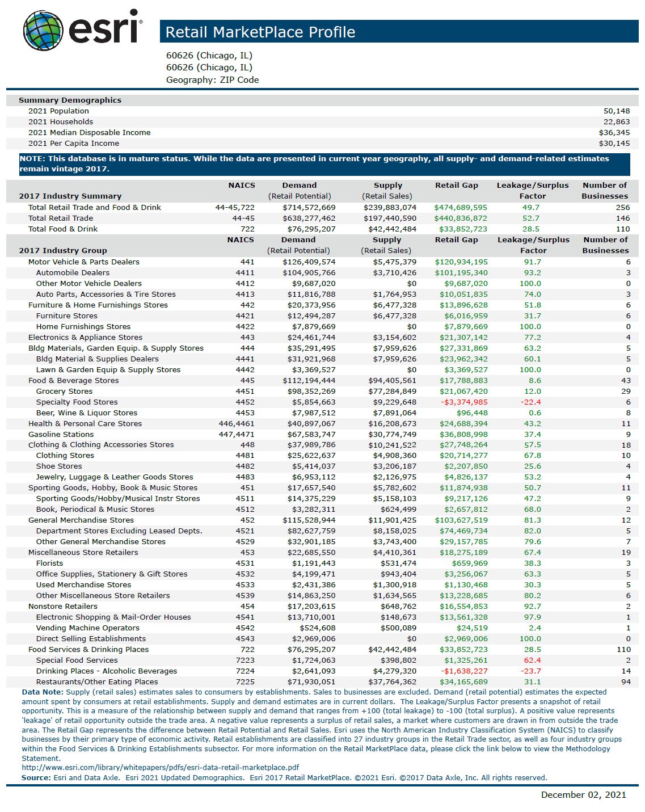This screenshot has width=645, height=812.
Task: Click the Restaurants/Other Eating Places label
Action: coord(97,682)
